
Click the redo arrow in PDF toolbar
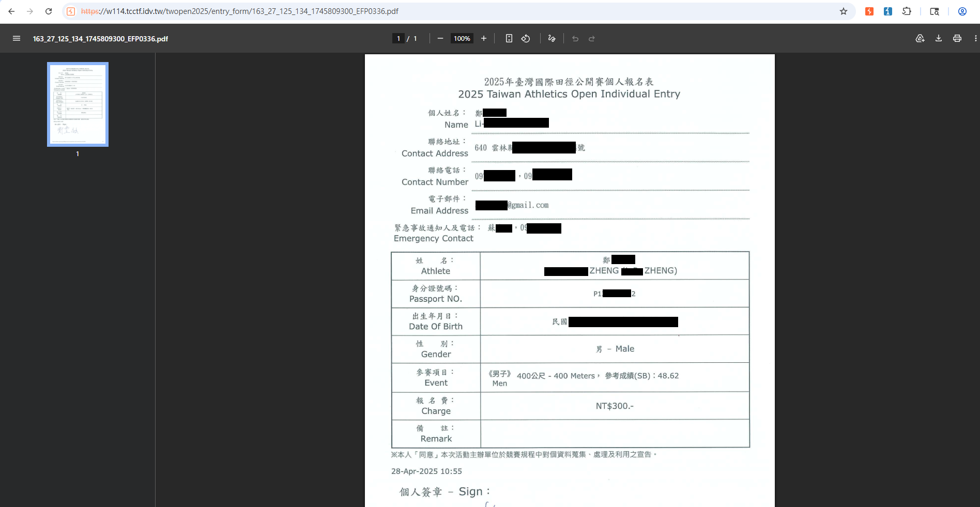point(592,38)
